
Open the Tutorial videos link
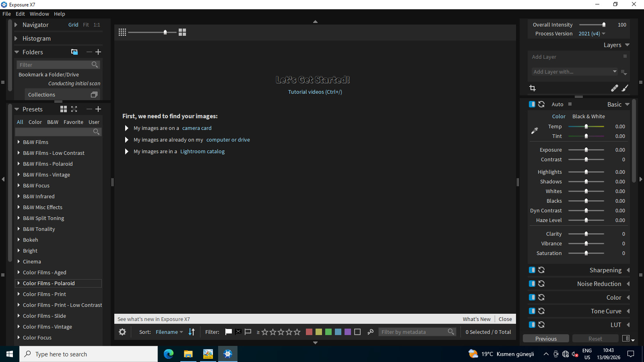click(315, 92)
